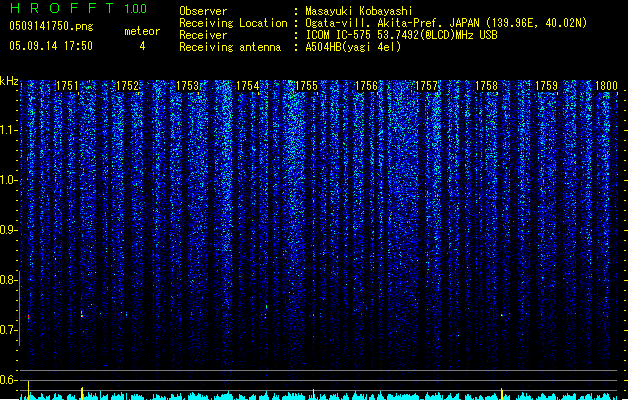Click the 1.1 frequency axis label
This screenshot has height=400, width=629.
pos(8,130)
